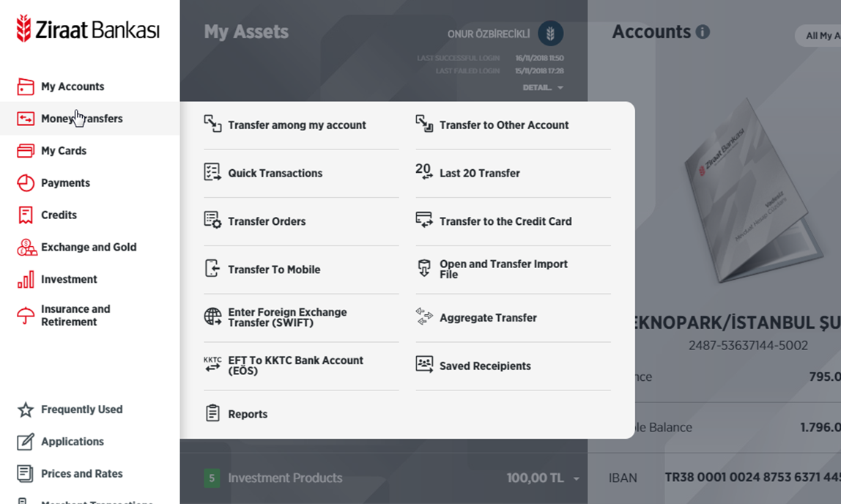Click the user profile avatar icon
Image resolution: width=841 pixels, height=504 pixels.
tap(550, 33)
